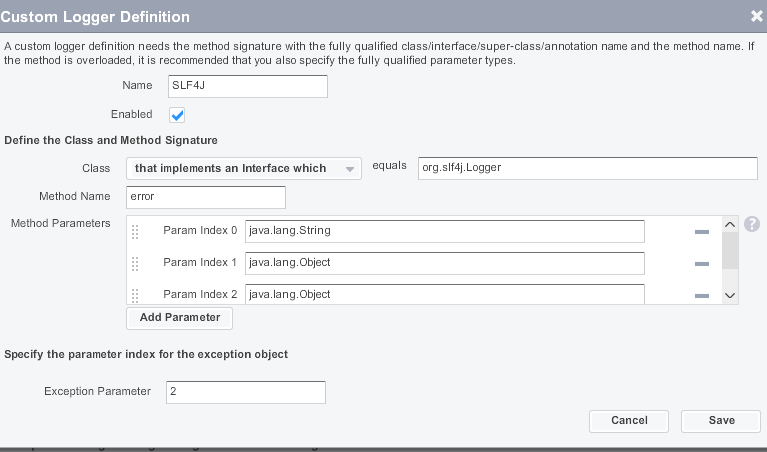Click the Add Parameter button
Screen dimensions: 767x452
pos(179,318)
